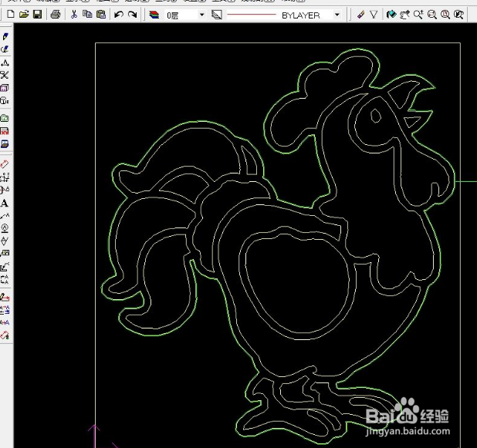Open the layer manager stacked-layers icon
Screen dimensions: 477x448
(154, 15)
